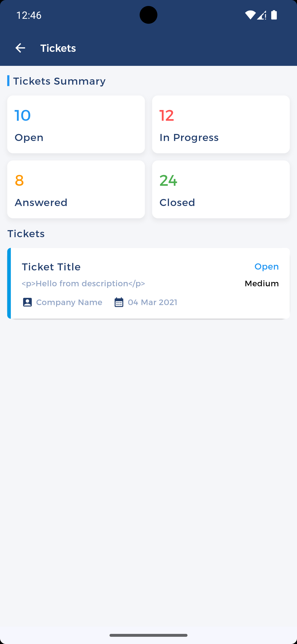297x644 pixels.
Task: Click the blue Open status label
Action: coord(266,267)
